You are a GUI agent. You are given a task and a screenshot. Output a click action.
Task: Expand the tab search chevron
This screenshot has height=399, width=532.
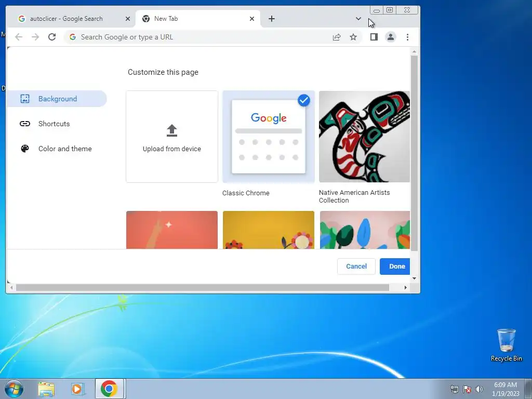358,19
